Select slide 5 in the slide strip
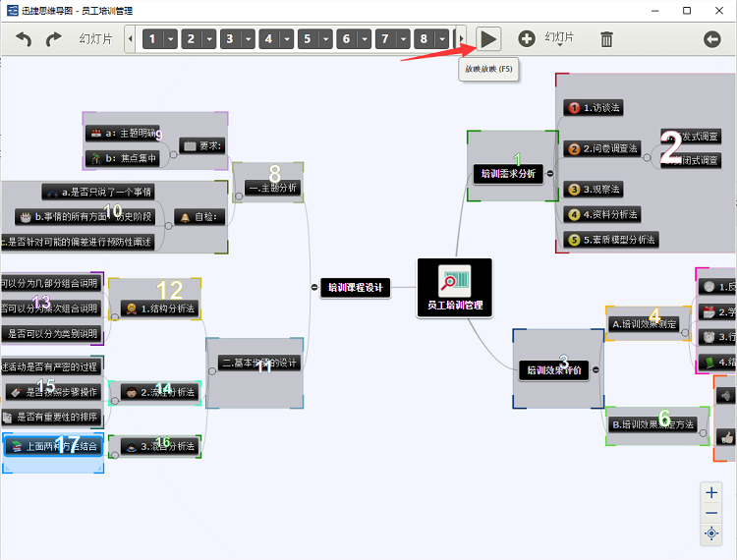Screen dimensions: 737x560 (308, 39)
